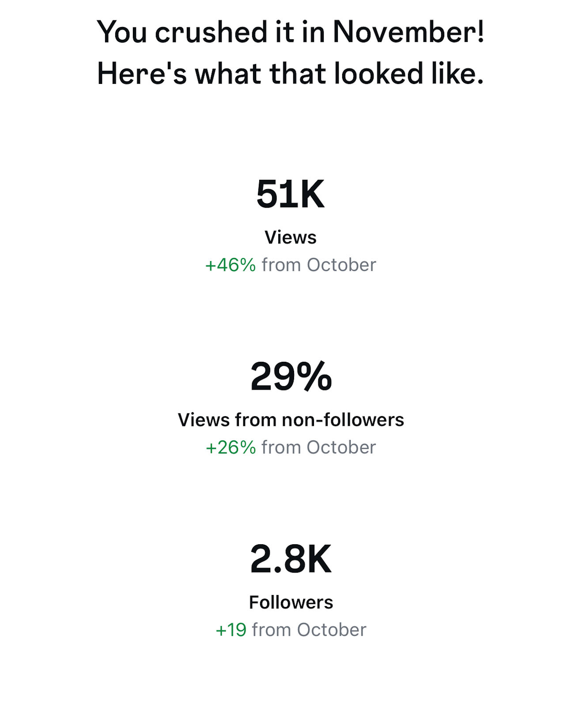Click the Followers label under 2.8K
The height and width of the screenshot is (728, 582).
pos(291,602)
